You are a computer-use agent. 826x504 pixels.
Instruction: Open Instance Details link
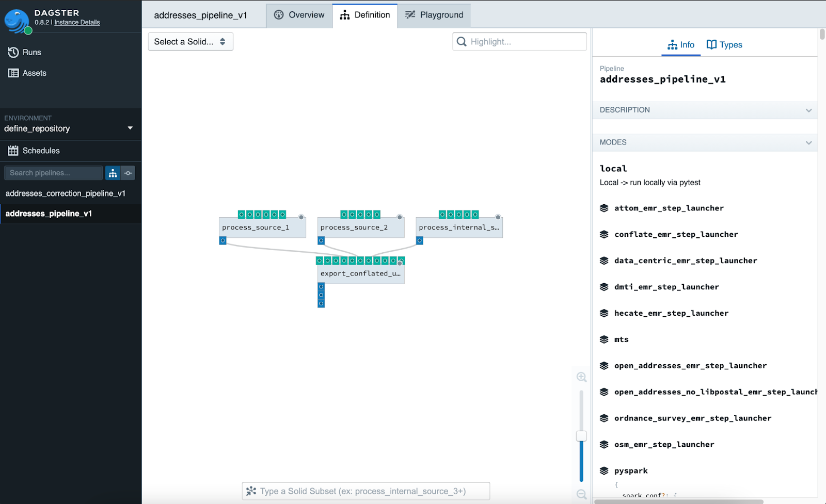point(77,22)
